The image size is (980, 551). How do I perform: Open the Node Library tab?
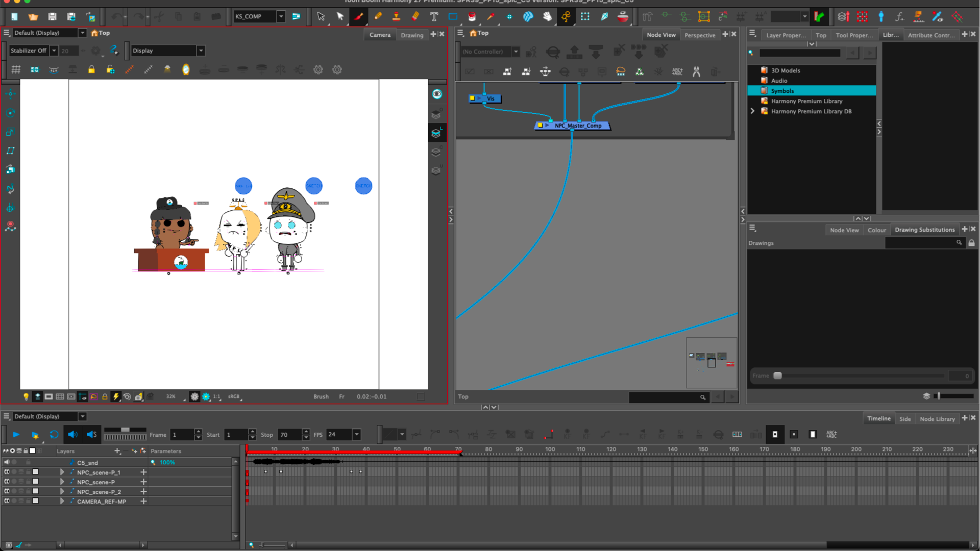point(937,419)
